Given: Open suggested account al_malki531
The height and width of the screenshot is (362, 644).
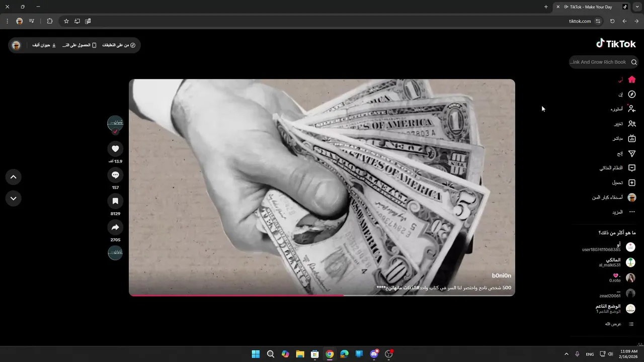Looking at the screenshot, I should click(617, 262).
